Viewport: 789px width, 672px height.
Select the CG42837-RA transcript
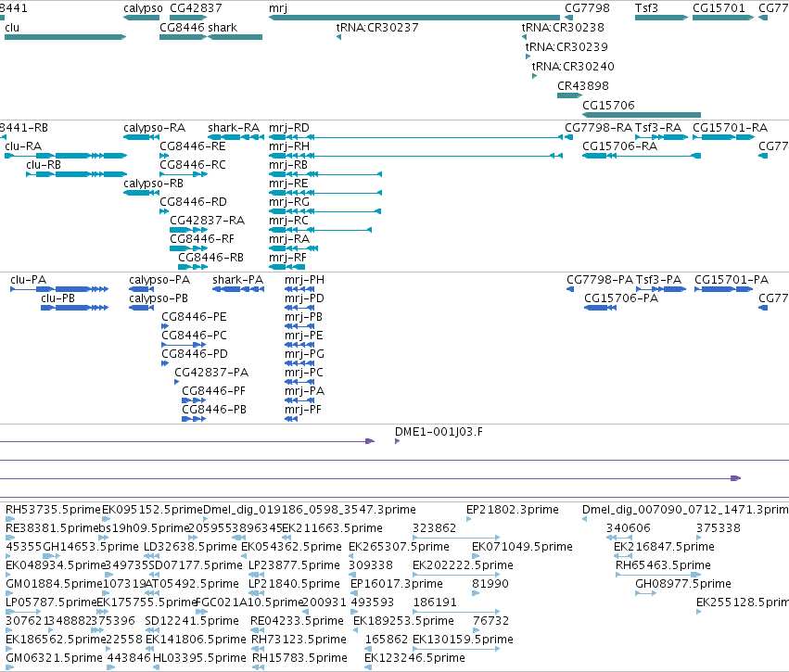[x=189, y=230]
